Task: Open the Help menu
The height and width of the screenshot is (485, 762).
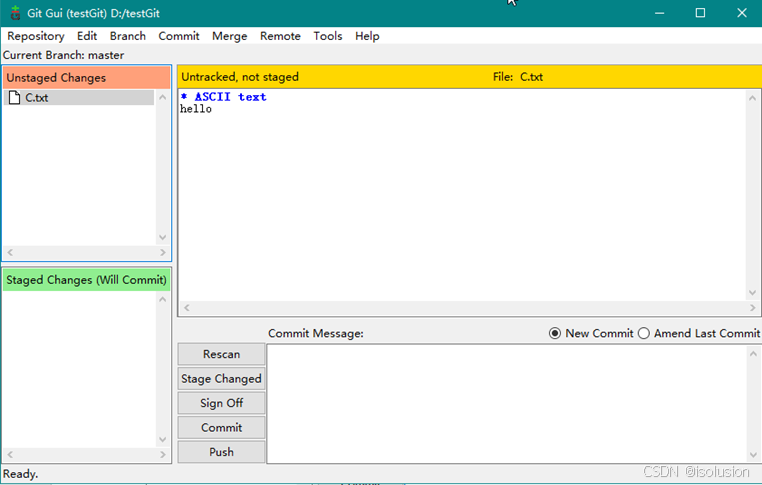Action: [x=367, y=36]
